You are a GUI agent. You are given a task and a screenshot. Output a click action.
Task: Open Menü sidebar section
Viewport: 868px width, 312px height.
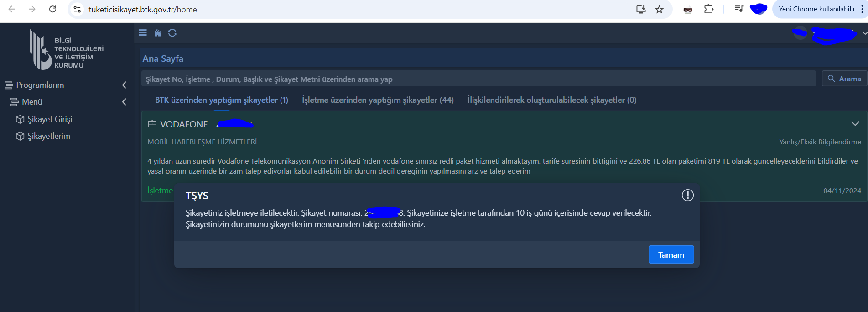click(32, 102)
